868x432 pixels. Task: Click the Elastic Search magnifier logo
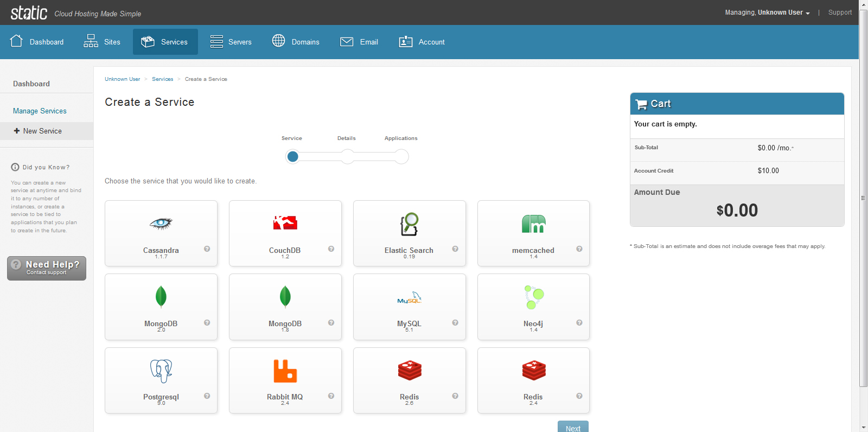410,224
